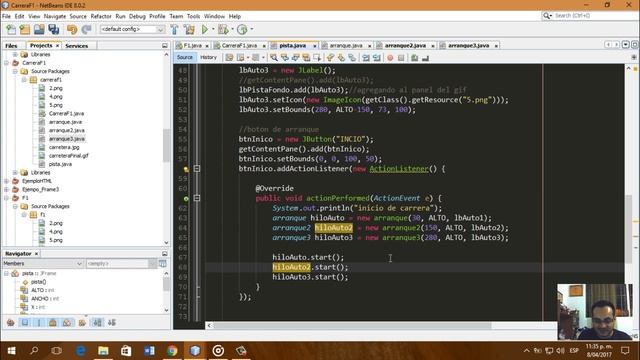Click the Uncomment icon in editor toolbar
640x360 pixels.
pyautogui.click(x=425, y=58)
